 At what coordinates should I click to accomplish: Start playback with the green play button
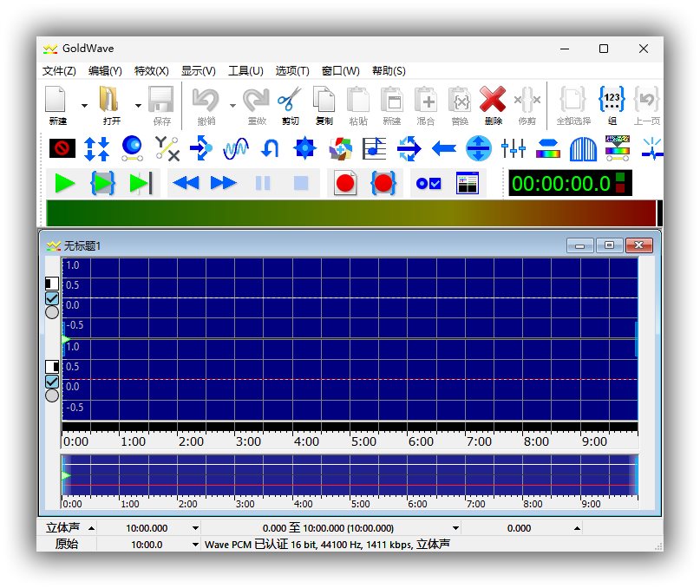[65, 183]
